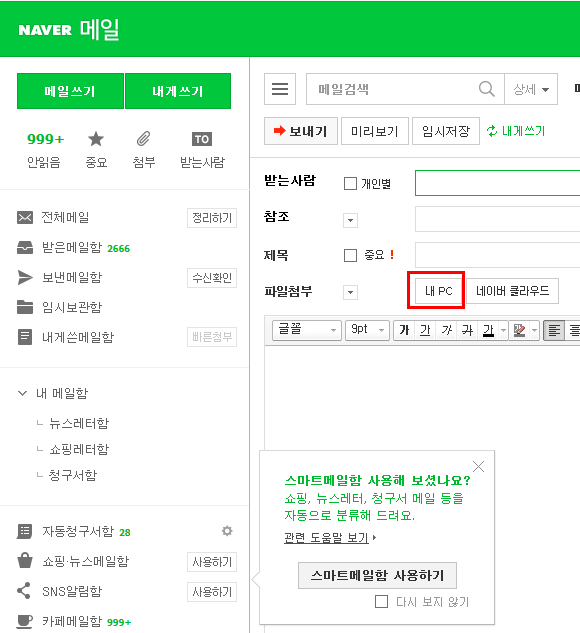Expand 파일첨부 dropdown arrow
580x633 pixels.
pos(350,292)
